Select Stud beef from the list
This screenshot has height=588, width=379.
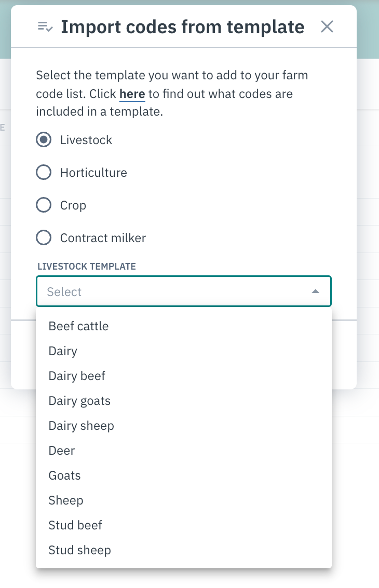pyautogui.click(x=184, y=525)
